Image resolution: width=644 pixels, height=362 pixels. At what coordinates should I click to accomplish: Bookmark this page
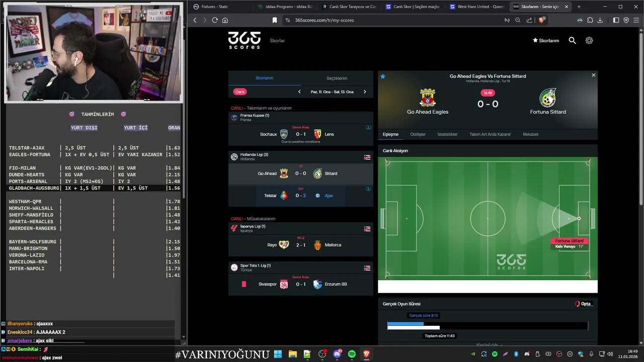pyautogui.click(x=275, y=20)
